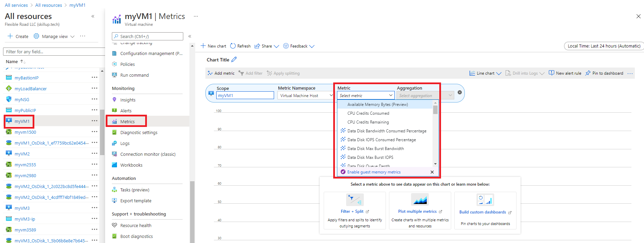Open Workbooks menu item
644x243 pixels.
(131, 165)
